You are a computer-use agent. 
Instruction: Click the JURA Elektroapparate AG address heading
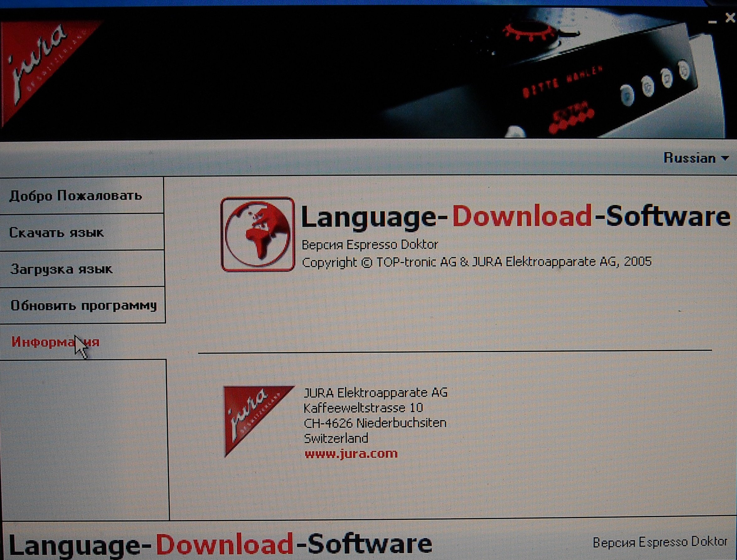tap(375, 393)
